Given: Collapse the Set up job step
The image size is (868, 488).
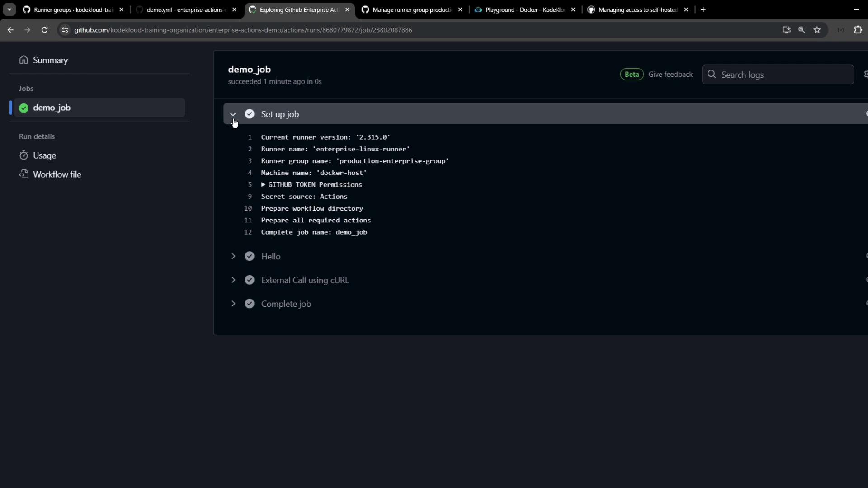Looking at the screenshot, I should tap(233, 114).
